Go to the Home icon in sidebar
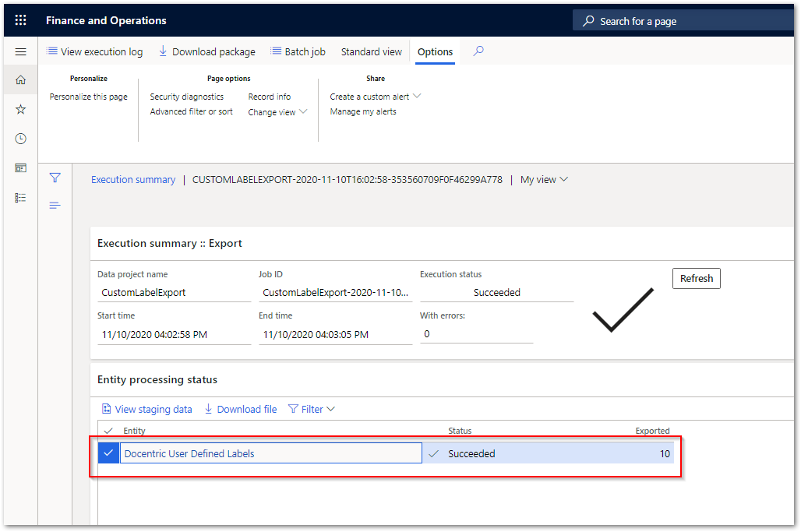Screen dimensions: 801x532 pyautogui.click(x=20, y=79)
